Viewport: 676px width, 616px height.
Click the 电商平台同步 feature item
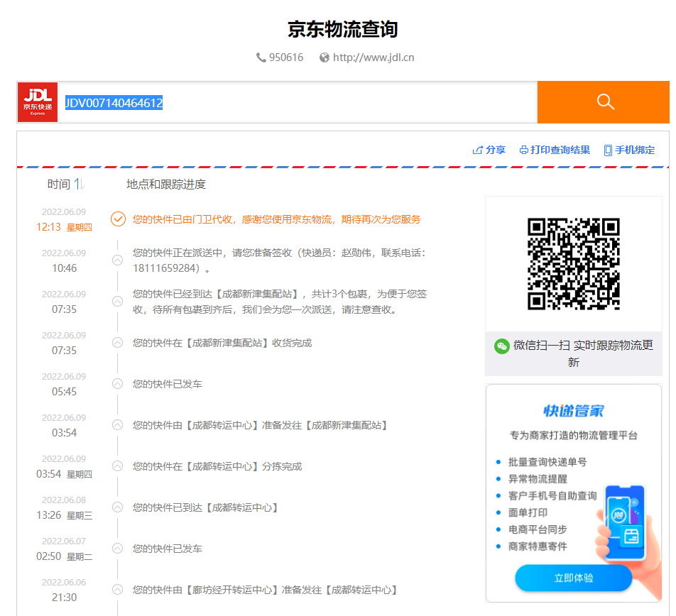538,529
